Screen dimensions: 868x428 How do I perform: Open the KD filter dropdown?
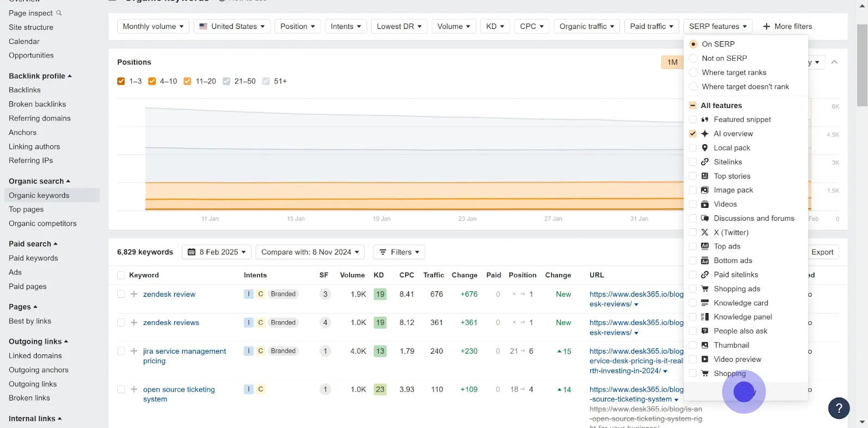495,26
